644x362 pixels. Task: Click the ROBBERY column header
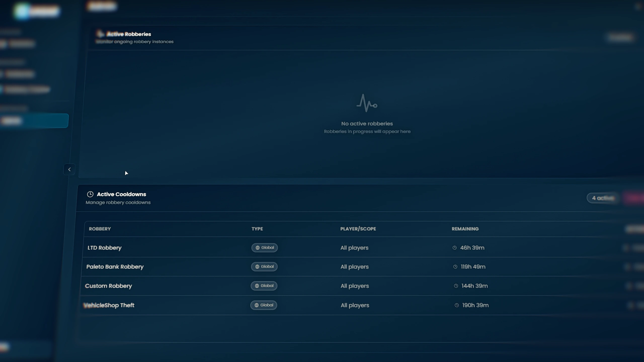100,229
